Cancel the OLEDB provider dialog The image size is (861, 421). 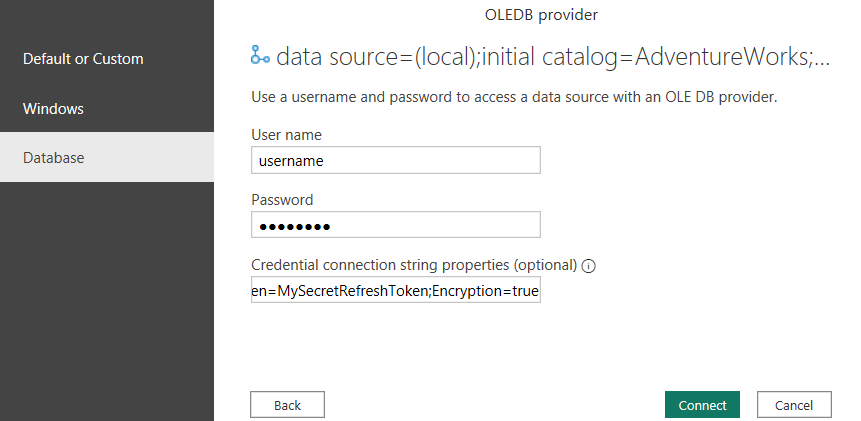tap(793, 405)
